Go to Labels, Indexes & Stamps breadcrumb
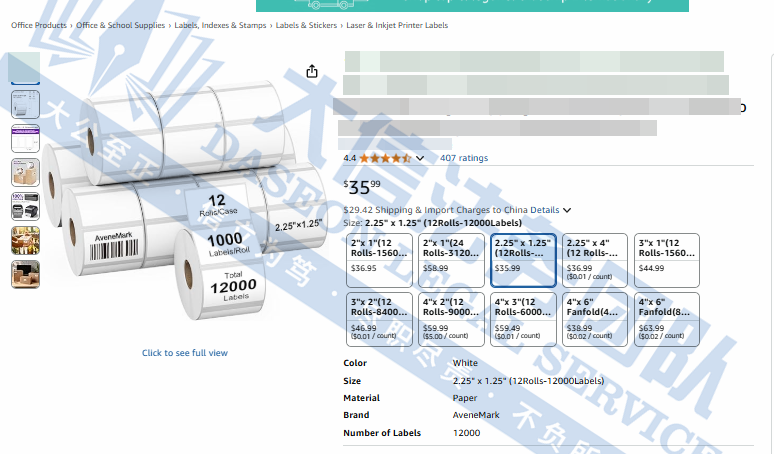This screenshot has height=454, width=774. (218, 25)
